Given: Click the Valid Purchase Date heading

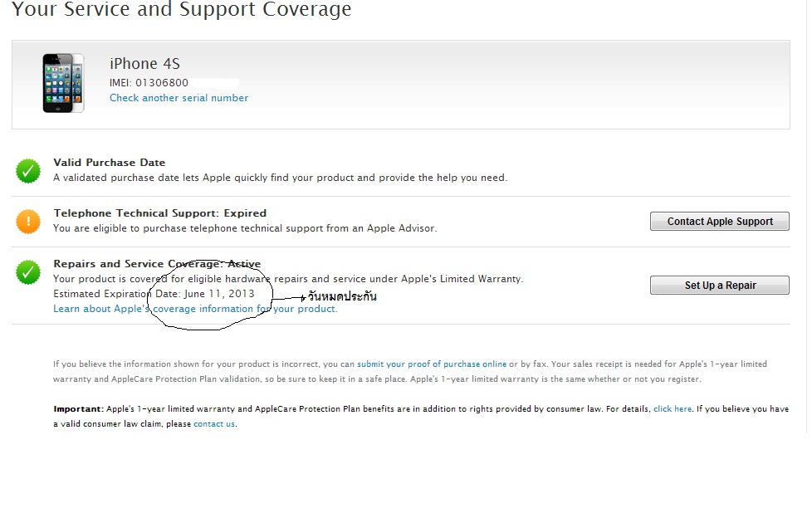Looking at the screenshot, I should [x=110, y=163].
